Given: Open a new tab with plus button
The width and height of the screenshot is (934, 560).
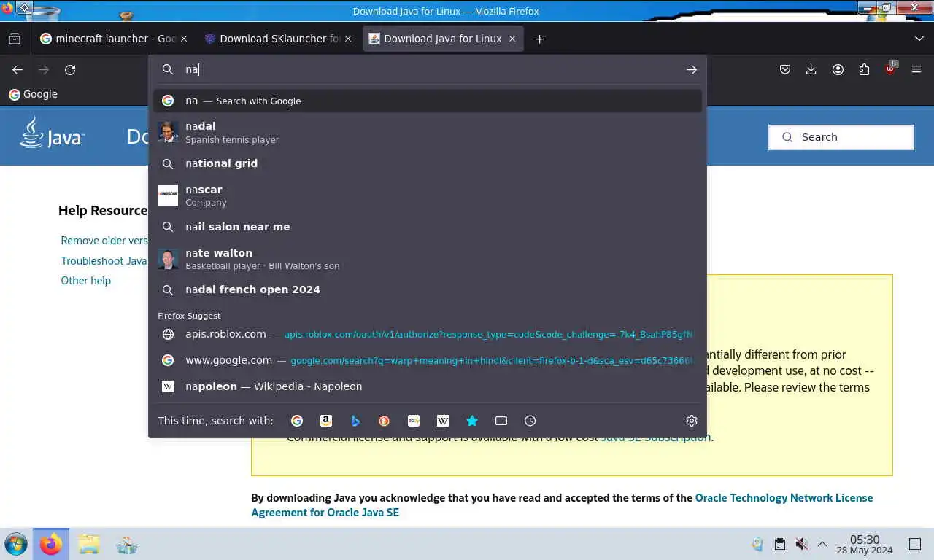Looking at the screenshot, I should pyautogui.click(x=539, y=39).
